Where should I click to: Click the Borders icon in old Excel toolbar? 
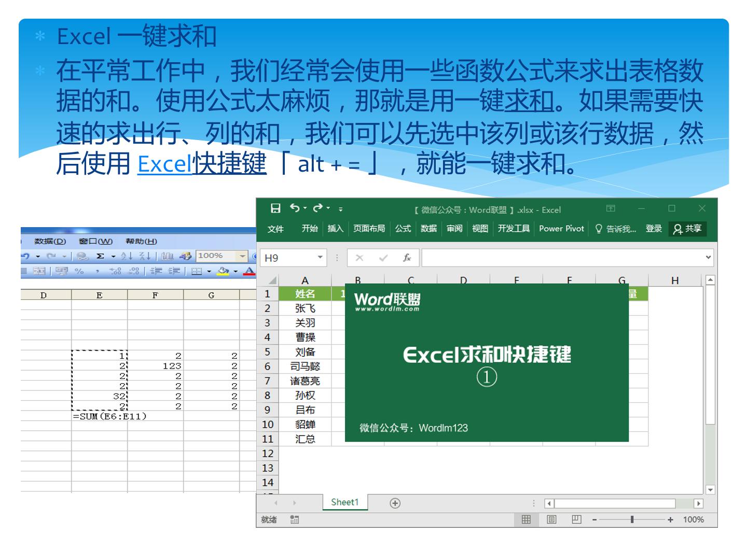[197, 271]
